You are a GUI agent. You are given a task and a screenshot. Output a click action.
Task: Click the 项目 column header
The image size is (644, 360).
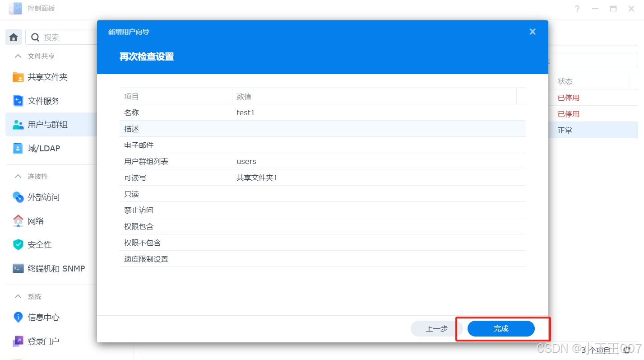tap(176, 96)
